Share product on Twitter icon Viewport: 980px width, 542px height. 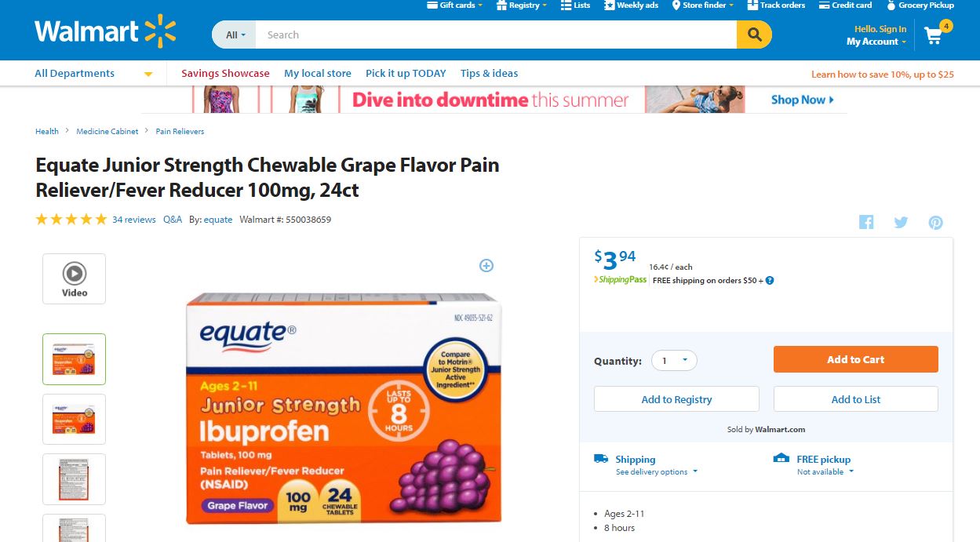[901, 222]
